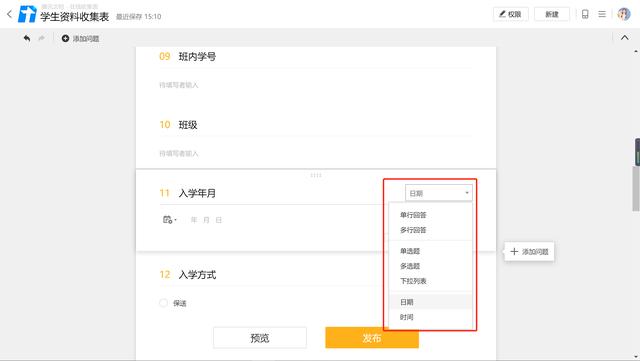
Task: Redo the last undone action
Action: pyautogui.click(x=41, y=38)
